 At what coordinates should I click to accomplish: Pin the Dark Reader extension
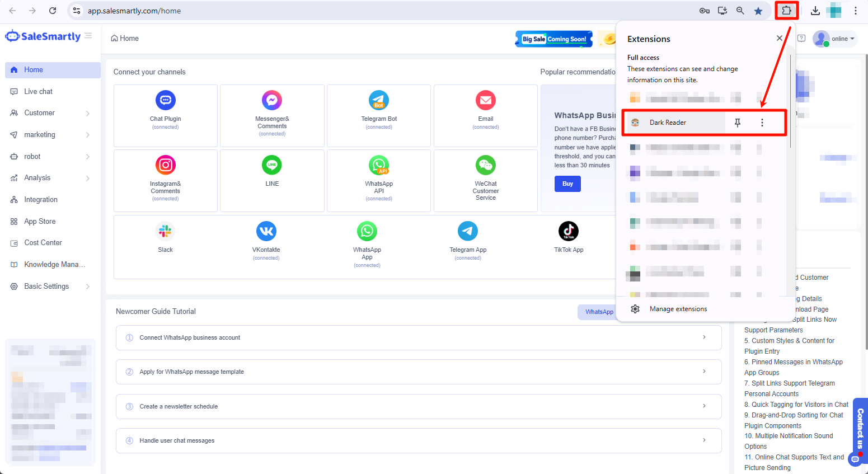tap(738, 123)
